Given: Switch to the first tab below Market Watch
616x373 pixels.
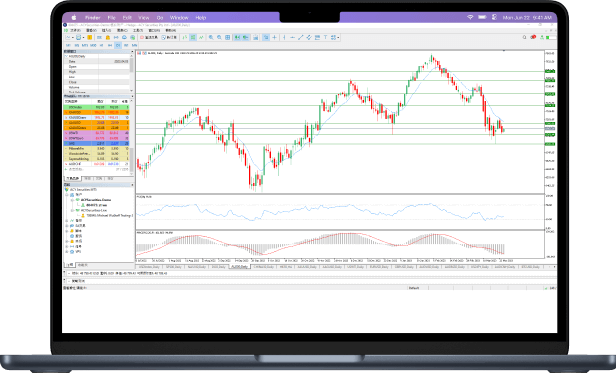Looking at the screenshot, I should (x=72, y=178).
